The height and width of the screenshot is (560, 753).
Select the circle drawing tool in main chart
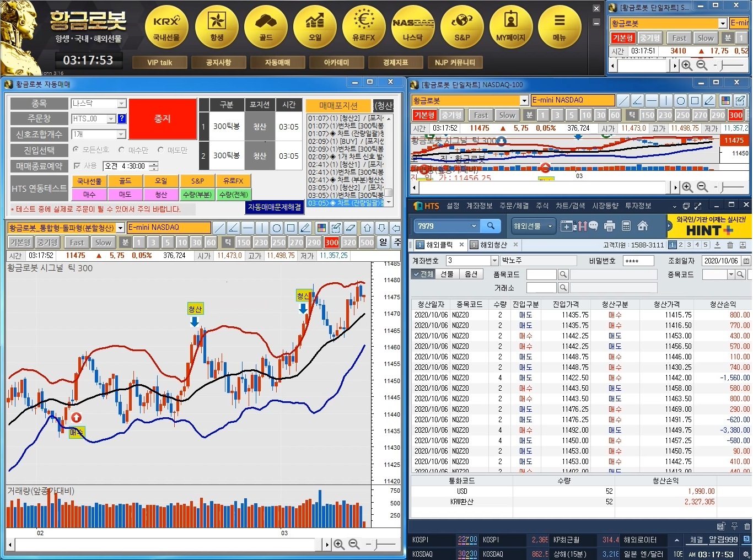pyautogui.click(x=277, y=228)
